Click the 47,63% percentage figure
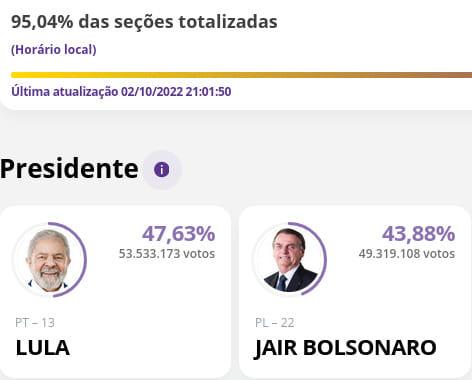The height and width of the screenshot is (380, 472). pos(179,234)
